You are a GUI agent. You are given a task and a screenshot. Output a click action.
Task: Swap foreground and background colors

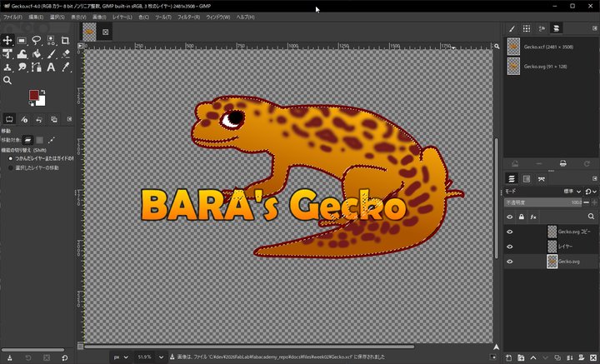pyautogui.click(x=42, y=92)
